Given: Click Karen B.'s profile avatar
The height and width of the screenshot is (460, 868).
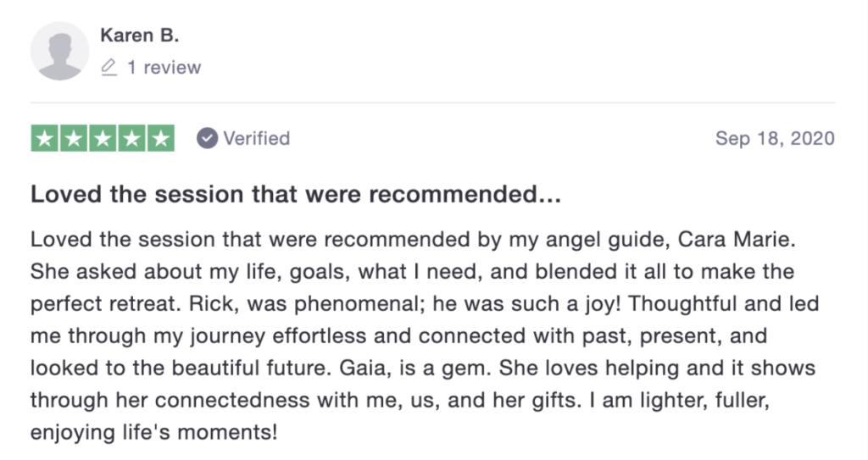Looking at the screenshot, I should point(60,51).
